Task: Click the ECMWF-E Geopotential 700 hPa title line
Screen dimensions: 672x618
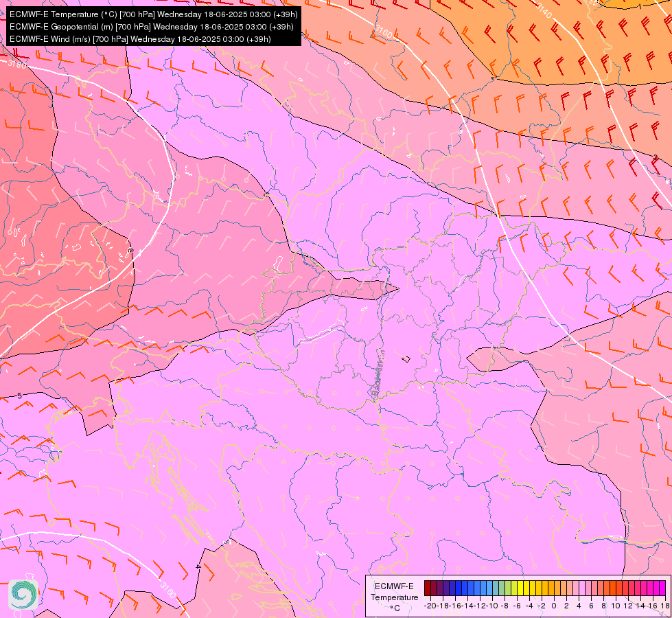Action: pos(151,27)
